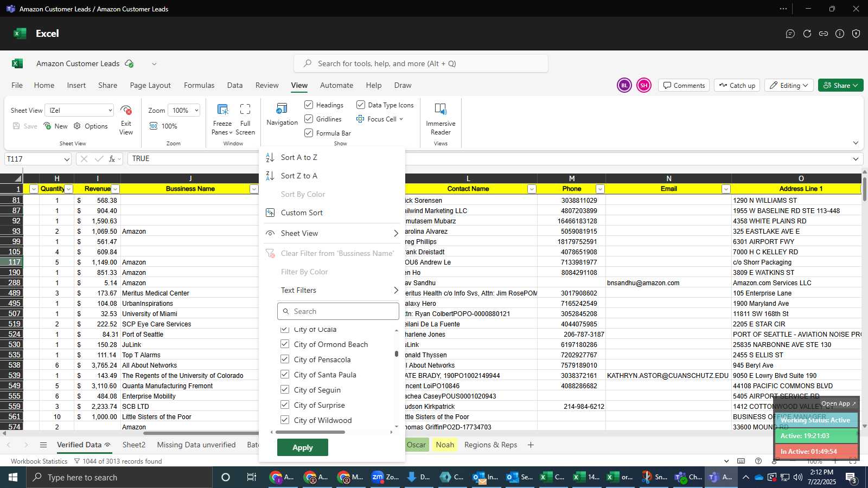Open the Comments button

(684, 85)
